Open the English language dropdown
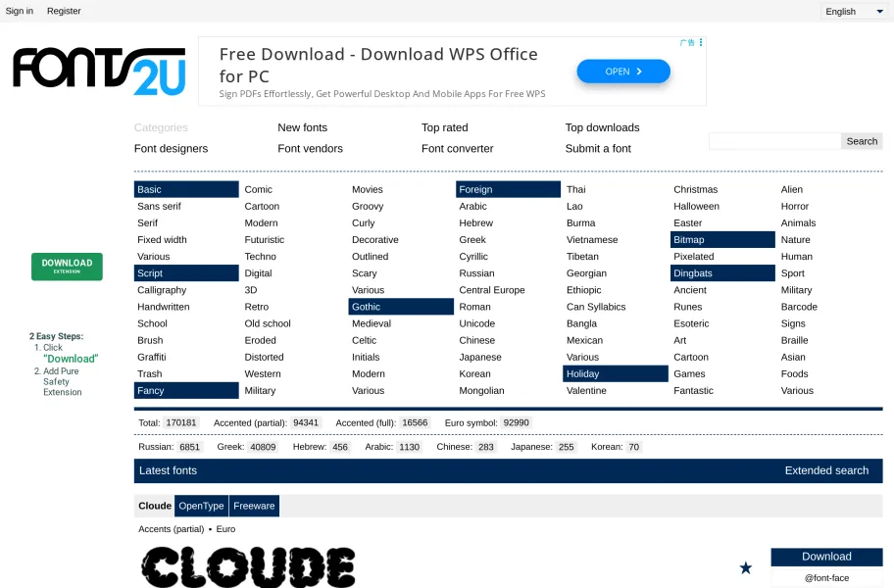Viewport: 894px width, 588px height. (853, 12)
